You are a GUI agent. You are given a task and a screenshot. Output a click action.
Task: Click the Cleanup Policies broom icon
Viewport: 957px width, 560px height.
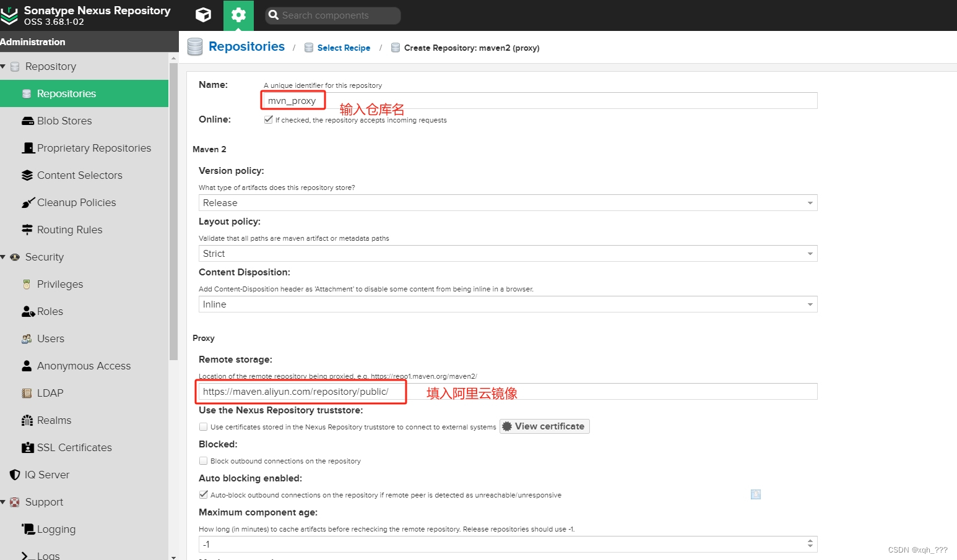28,202
